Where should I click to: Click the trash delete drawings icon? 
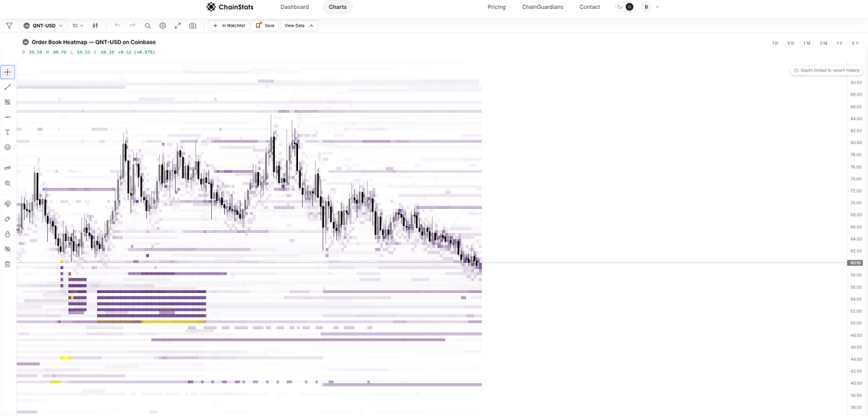[x=8, y=264]
